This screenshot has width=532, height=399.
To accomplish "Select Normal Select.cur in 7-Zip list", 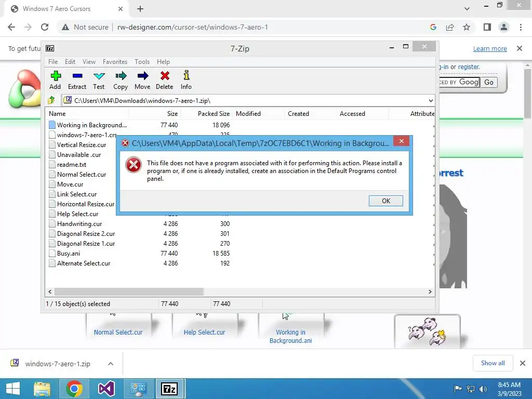I will pos(82,175).
